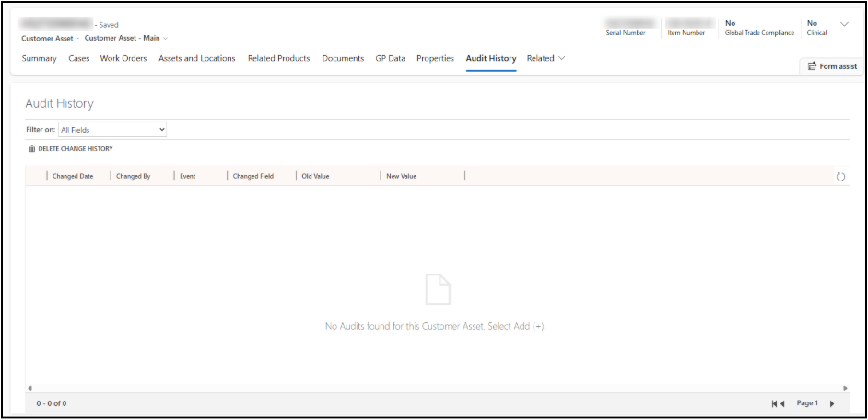This screenshot has height=420, width=868.
Task: Go to next page arrow
Action: (832, 403)
